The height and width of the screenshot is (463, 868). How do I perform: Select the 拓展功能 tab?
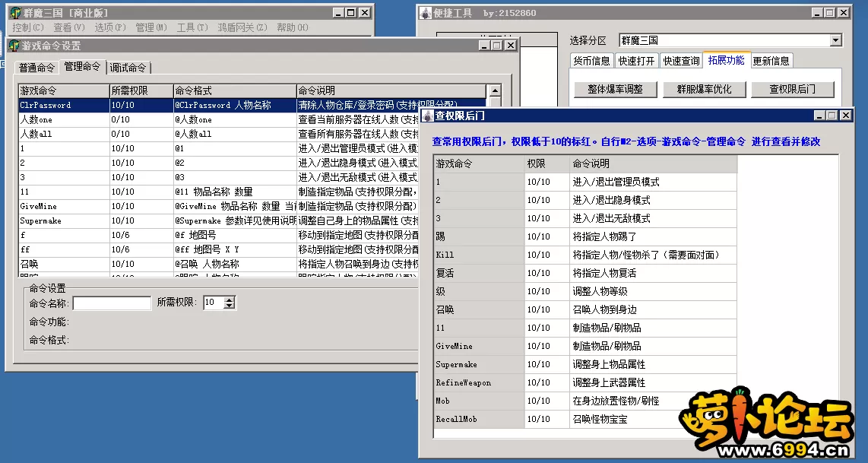[727, 60]
